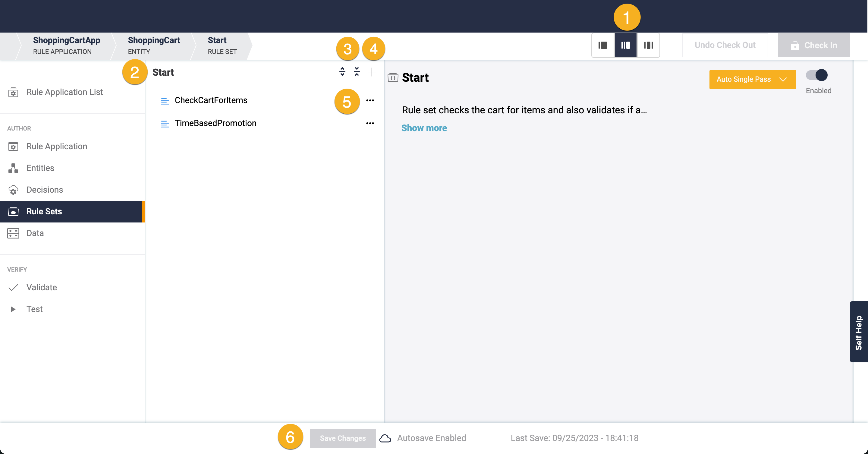Click the rule set icon beside Start heading
The height and width of the screenshot is (454, 868).
[393, 78]
